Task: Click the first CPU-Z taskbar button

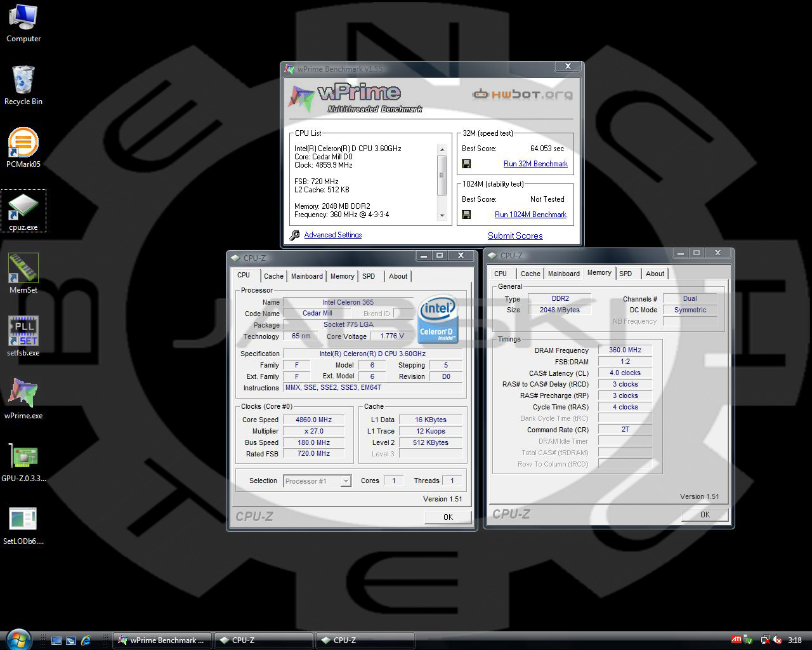Action: pyautogui.click(x=264, y=640)
